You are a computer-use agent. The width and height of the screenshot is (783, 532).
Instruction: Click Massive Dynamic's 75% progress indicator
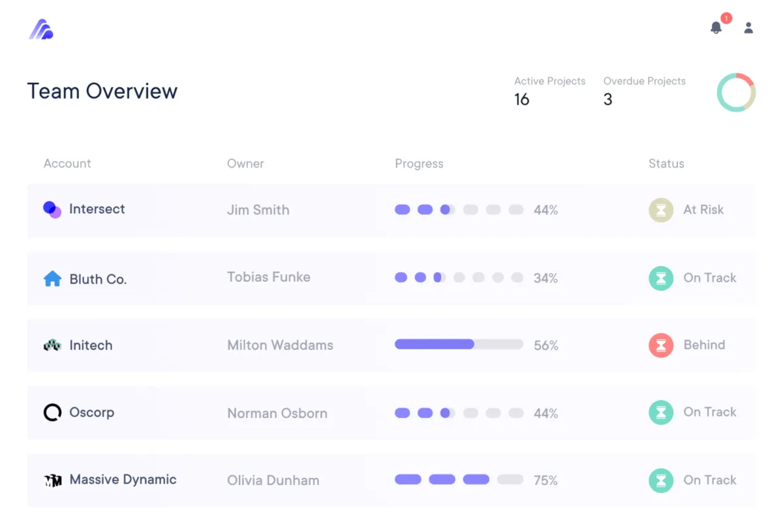[459, 480]
